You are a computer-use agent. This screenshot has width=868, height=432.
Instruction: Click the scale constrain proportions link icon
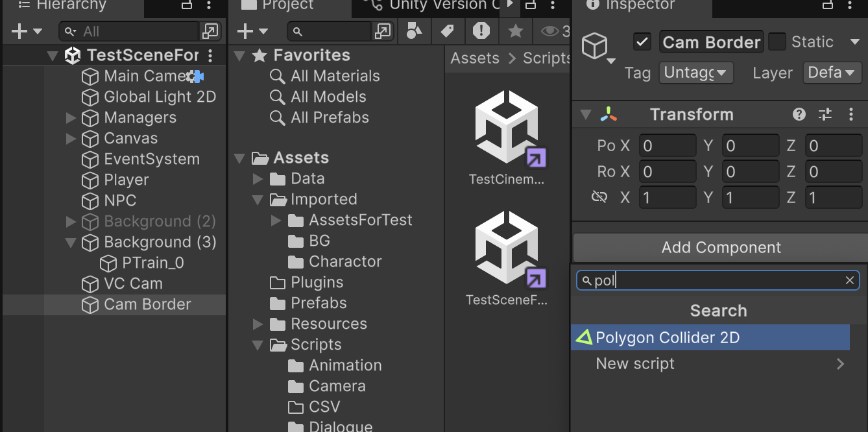click(599, 197)
